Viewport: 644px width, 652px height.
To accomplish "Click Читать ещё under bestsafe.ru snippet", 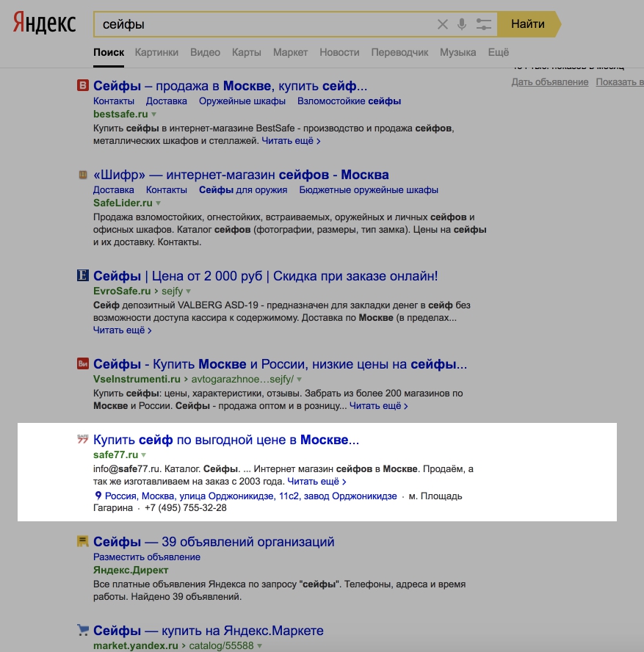I will [x=291, y=140].
